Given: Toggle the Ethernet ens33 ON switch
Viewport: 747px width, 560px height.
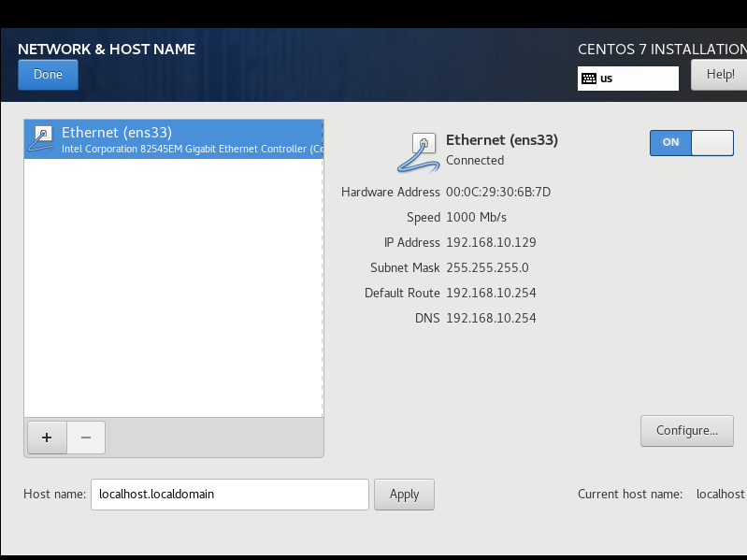Looking at the screenshot, I should point(691,142).
